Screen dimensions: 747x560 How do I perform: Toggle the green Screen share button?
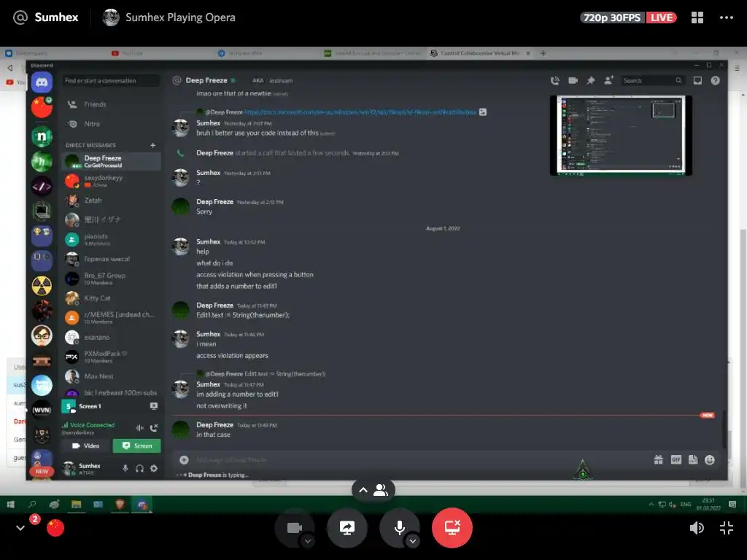pyautogui.click(x=136, y=446)
